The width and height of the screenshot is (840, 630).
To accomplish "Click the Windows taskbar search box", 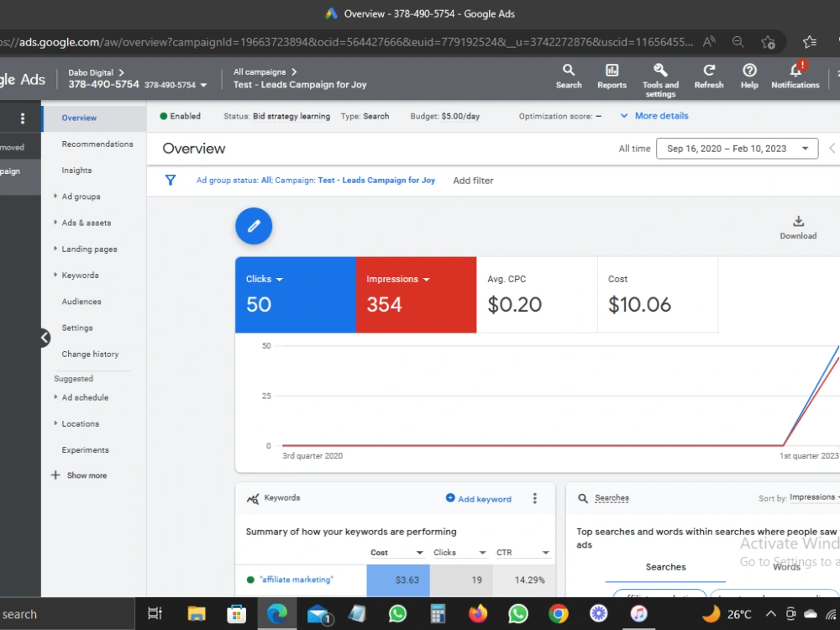I will point(67,614).
